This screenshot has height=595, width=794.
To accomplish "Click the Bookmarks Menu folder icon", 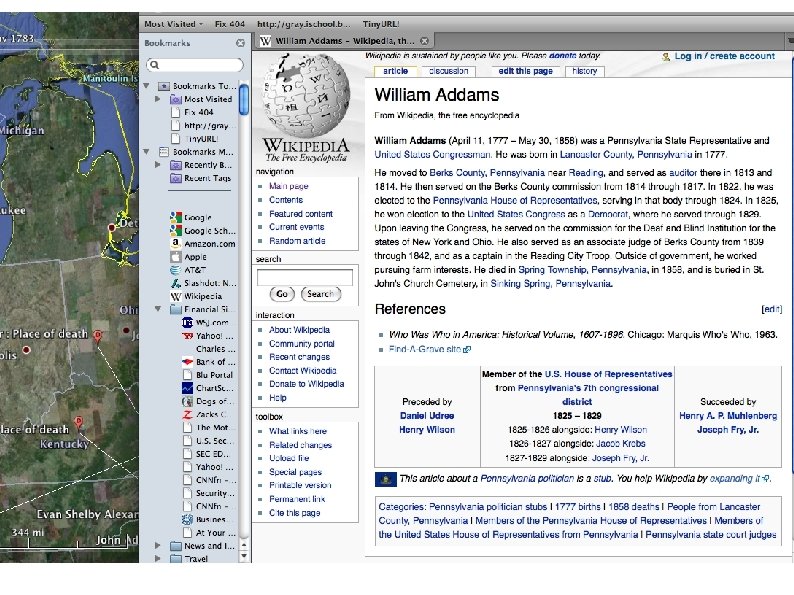I will point(164,152).
